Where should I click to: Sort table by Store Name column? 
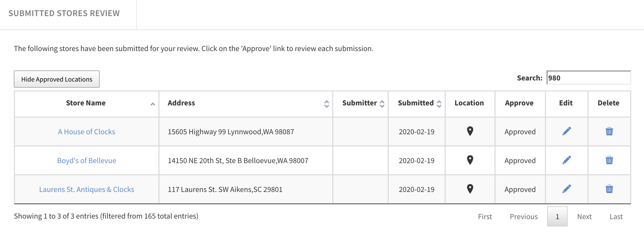86,103
